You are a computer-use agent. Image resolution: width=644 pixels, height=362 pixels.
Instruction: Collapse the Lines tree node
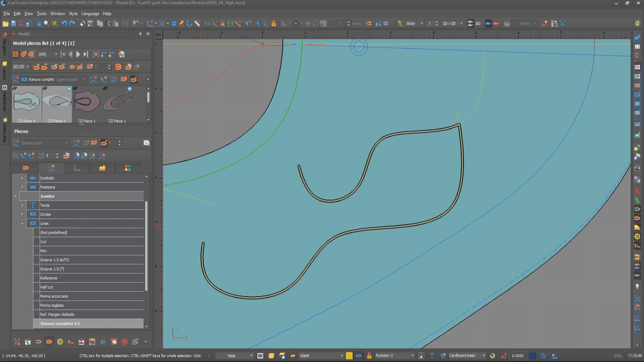pyautogui.click(x=22, y=224)
